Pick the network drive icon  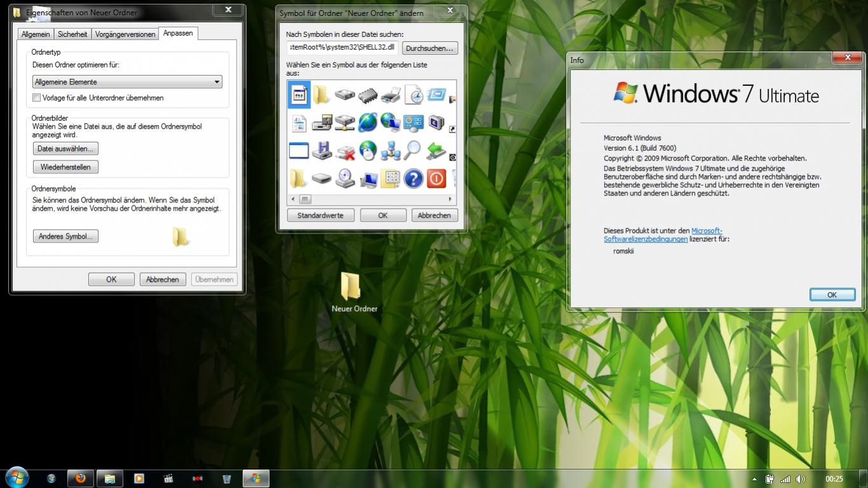point(345,123)
